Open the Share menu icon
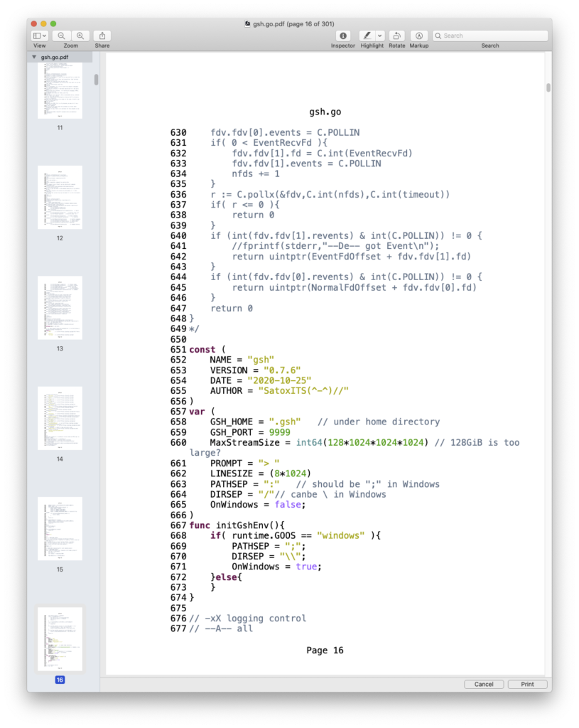 (102, 36)
